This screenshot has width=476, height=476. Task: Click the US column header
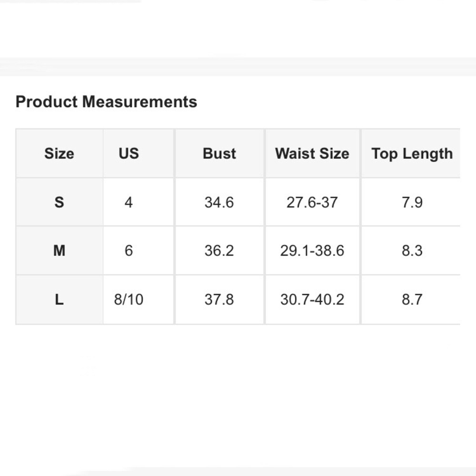coord(129,154)
